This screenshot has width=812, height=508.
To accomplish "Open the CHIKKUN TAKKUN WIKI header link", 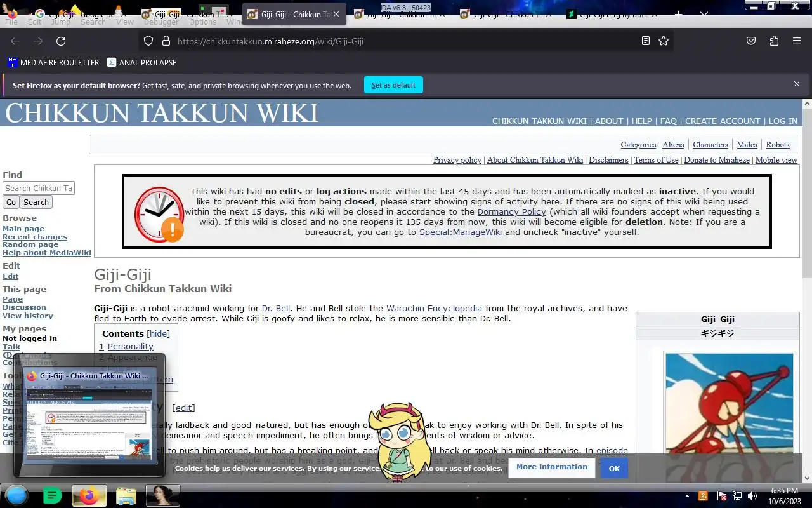I will point(539,121).
